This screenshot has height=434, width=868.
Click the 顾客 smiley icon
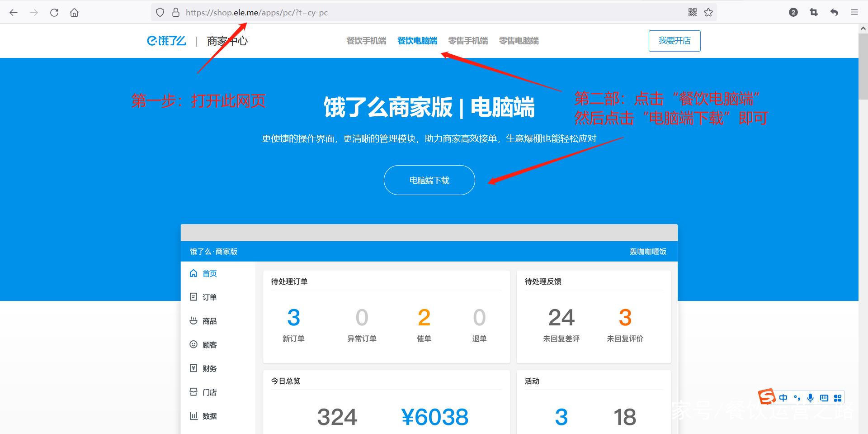pos(193,344)
